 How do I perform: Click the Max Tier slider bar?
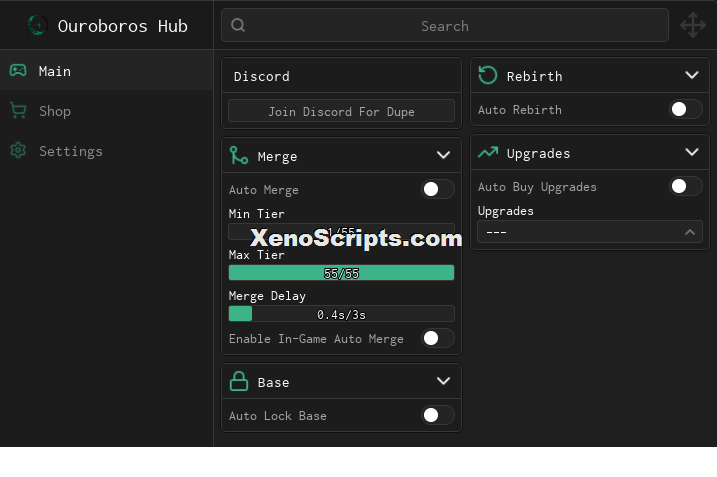[342, 273]
